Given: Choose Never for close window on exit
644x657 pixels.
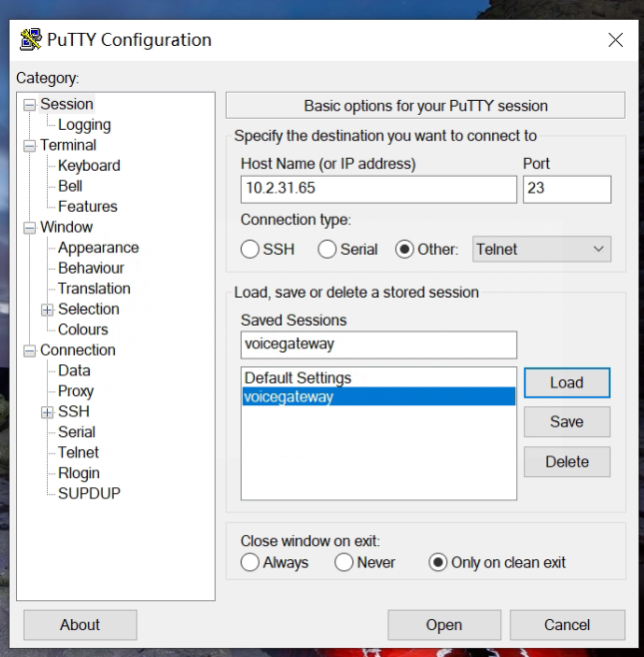Looking at the screenshot, I should pos(343,562).
